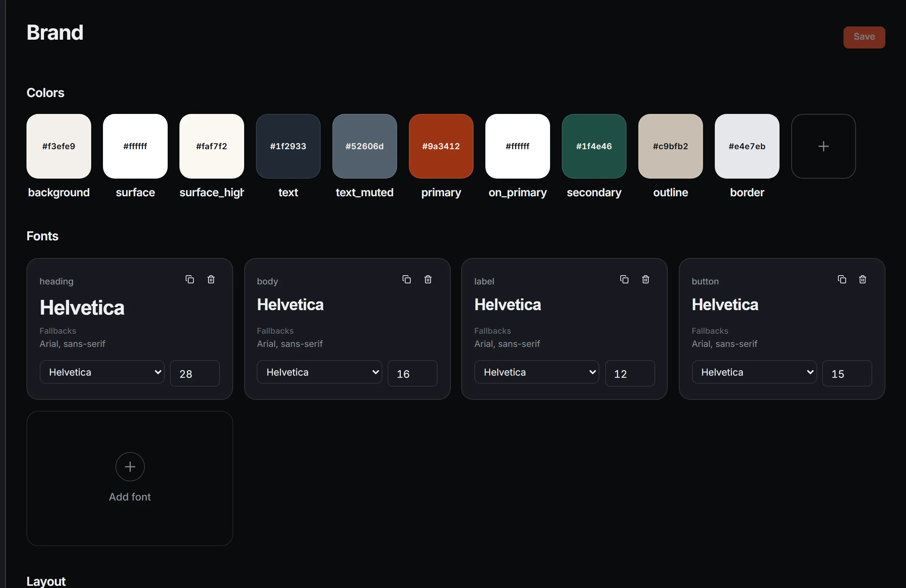Screen dimensions: 906x588
Task: Duplicate the body font card
Action: tap(407, 279)
